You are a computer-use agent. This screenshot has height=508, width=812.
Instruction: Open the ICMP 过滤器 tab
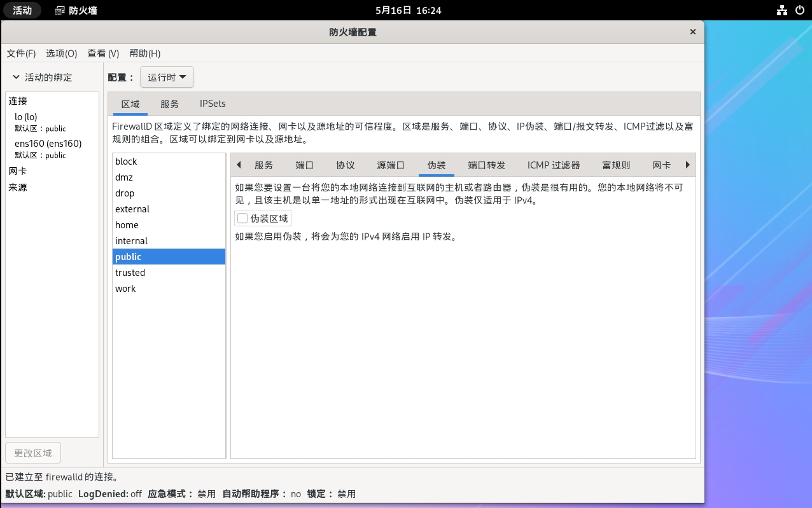click(554, 165)
